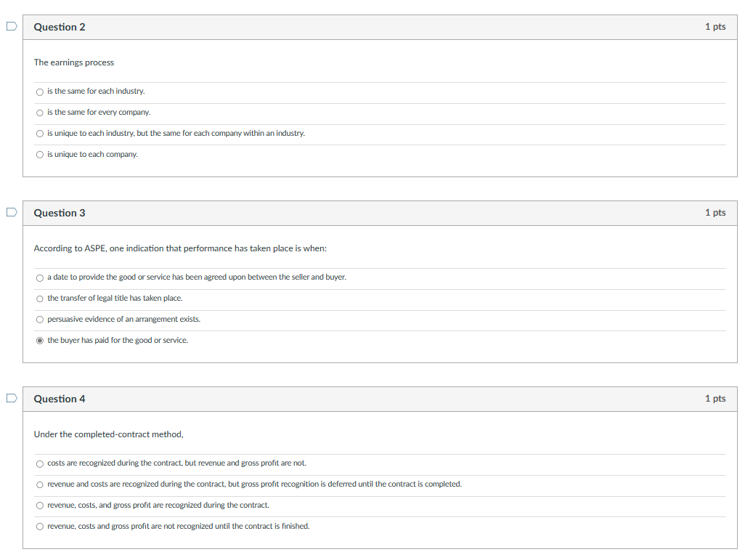
Task: Click the Question 4 heading
Action: [60, 399]
